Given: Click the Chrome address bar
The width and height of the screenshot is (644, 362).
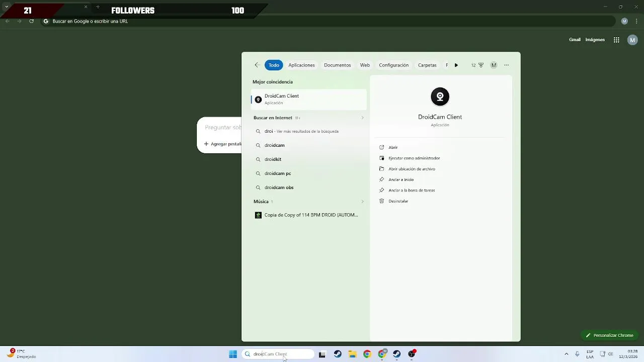Looking at the screenshot, I should click(x=327, y=21).
